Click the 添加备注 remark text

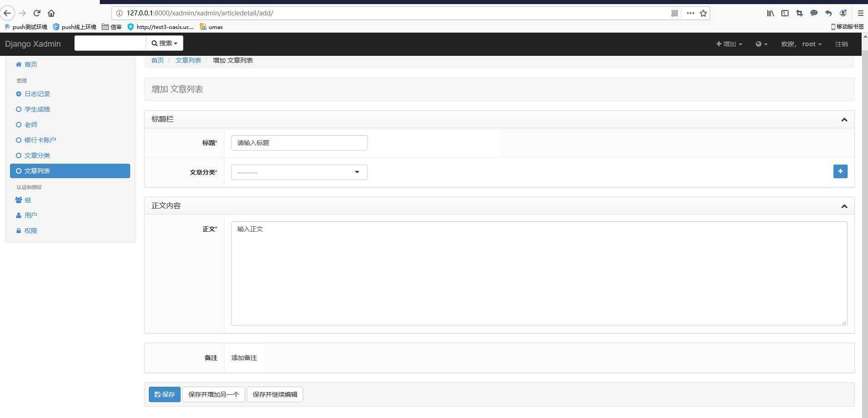point(244,358)
